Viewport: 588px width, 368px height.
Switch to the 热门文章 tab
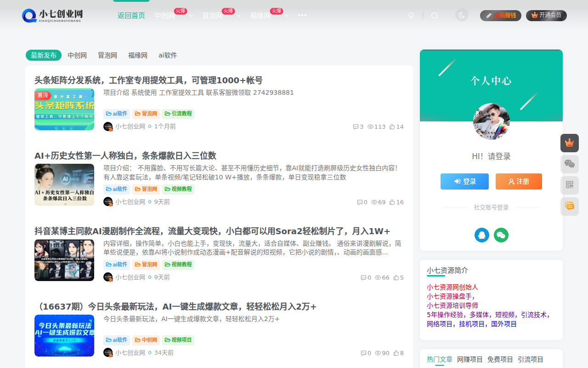tap(439, 359)
